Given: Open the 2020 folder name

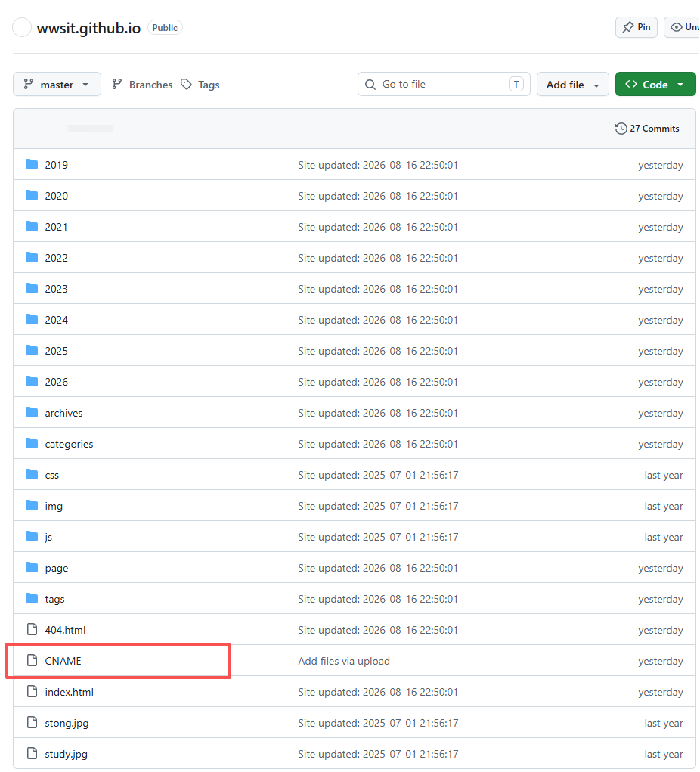Looking at the screenshot, I should (x=57, y=196).
